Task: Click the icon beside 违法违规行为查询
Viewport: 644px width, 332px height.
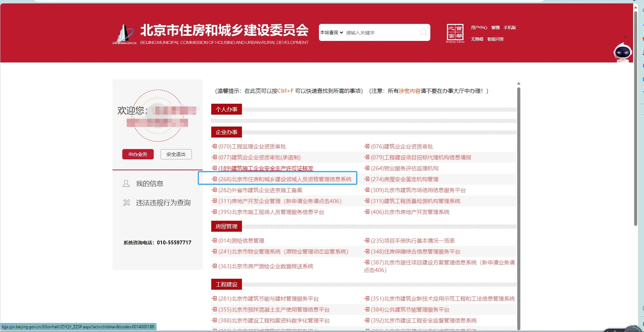Action: tap(126, 202)
